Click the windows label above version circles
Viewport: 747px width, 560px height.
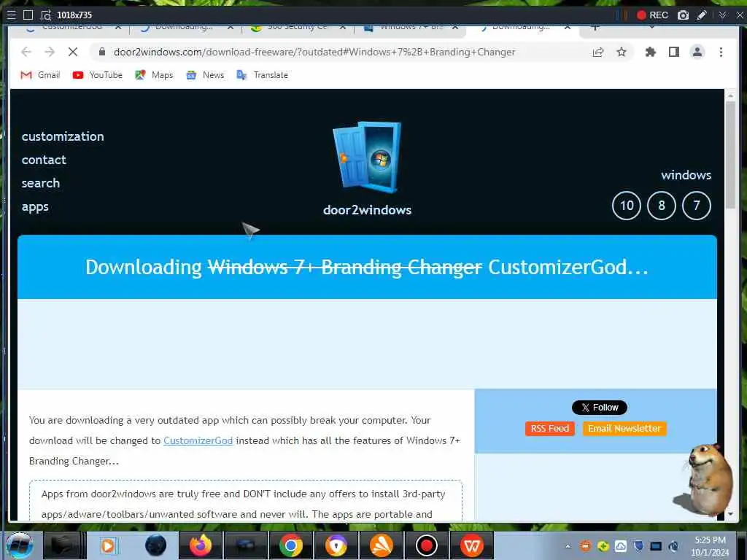686,175
